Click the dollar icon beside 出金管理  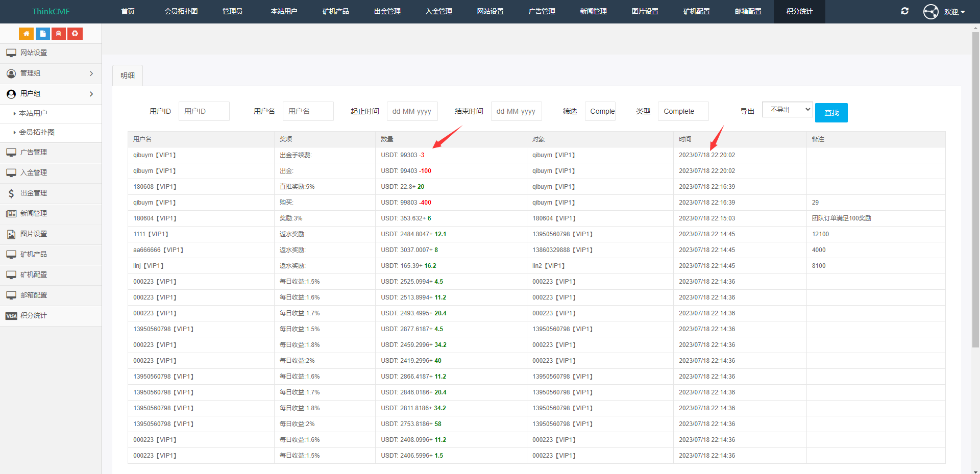(11, 193)
